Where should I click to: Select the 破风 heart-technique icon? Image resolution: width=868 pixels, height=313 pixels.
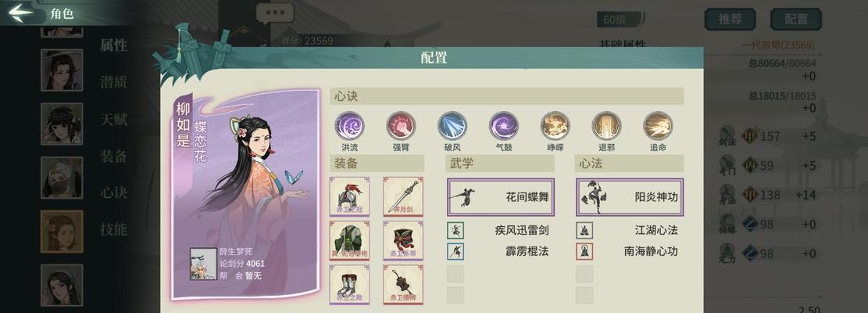[x=452, y=126]
